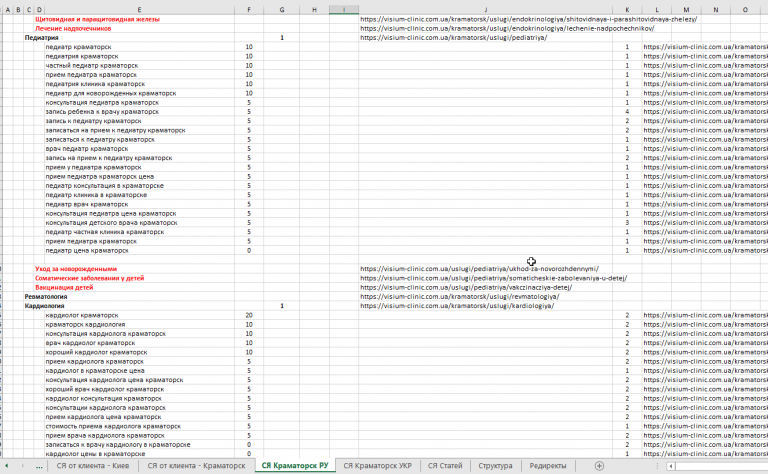Click the URL ending in vakczinacziya-detej/
The image size is (768, 474).
[x=466, y=287]
